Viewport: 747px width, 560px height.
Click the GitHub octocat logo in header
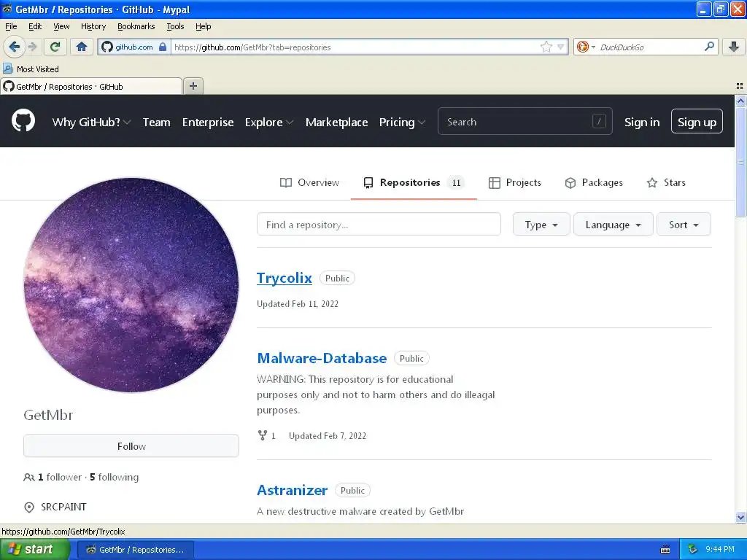[23, 120]
